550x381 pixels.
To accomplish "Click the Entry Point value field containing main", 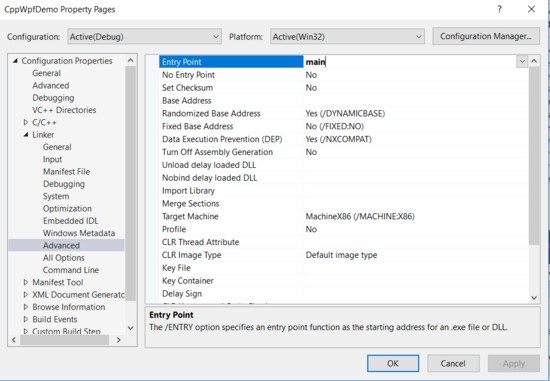I will 410,62.
